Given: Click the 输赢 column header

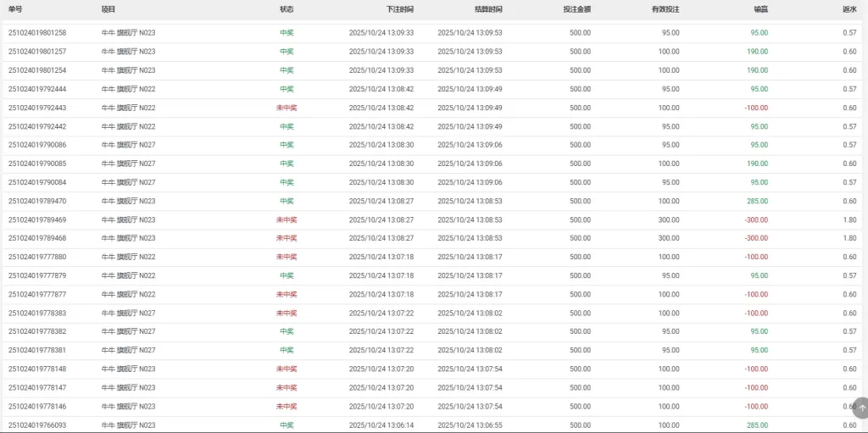Looking at the screenshot, I should [x=760, y=9].
